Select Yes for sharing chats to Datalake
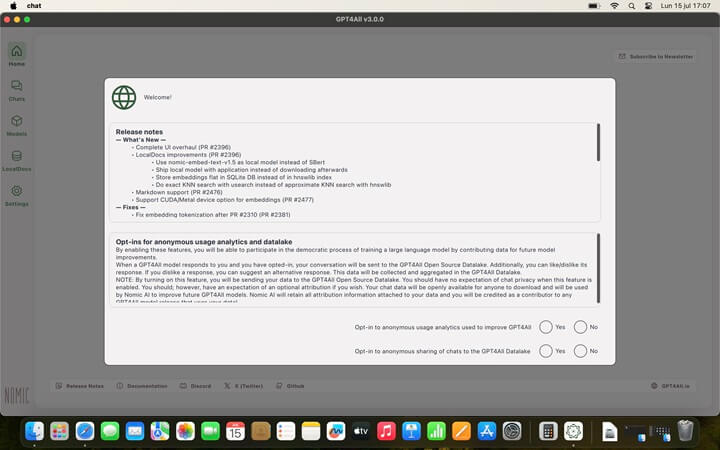720x450 pixels. (x=546, y=351)
